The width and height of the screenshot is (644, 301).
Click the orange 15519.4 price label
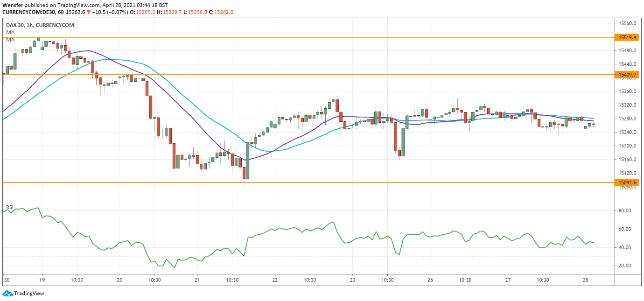coord(626,37)
